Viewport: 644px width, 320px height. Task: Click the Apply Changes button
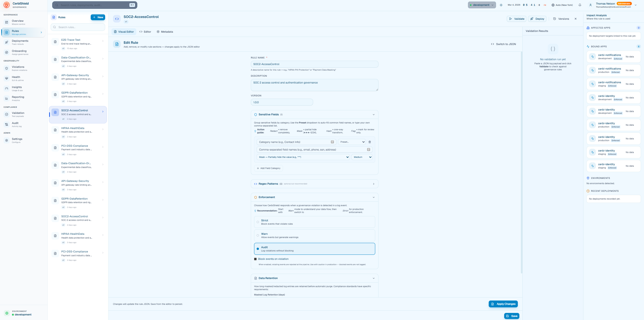click(503, 304)
